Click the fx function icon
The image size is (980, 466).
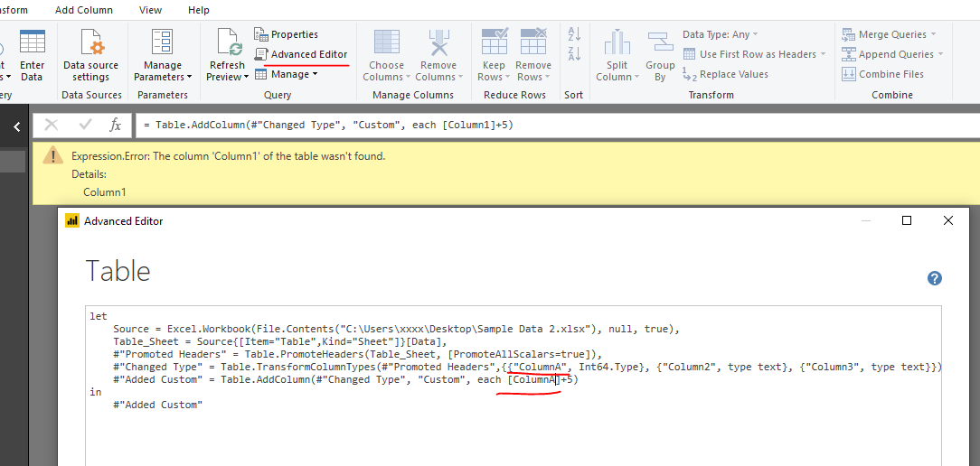(x=116, y=125)
